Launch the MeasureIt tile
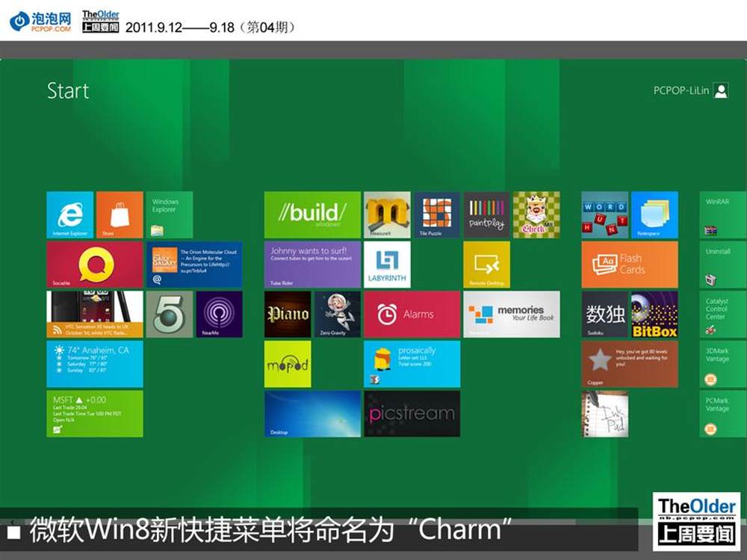 [387, 215]
